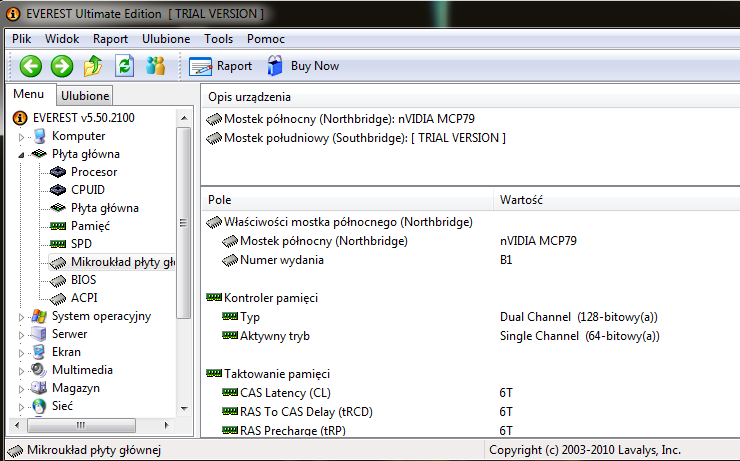Click Single Channel (64-bitowy(a)) value
Viewport: 740px width, 461px height.
580,336
